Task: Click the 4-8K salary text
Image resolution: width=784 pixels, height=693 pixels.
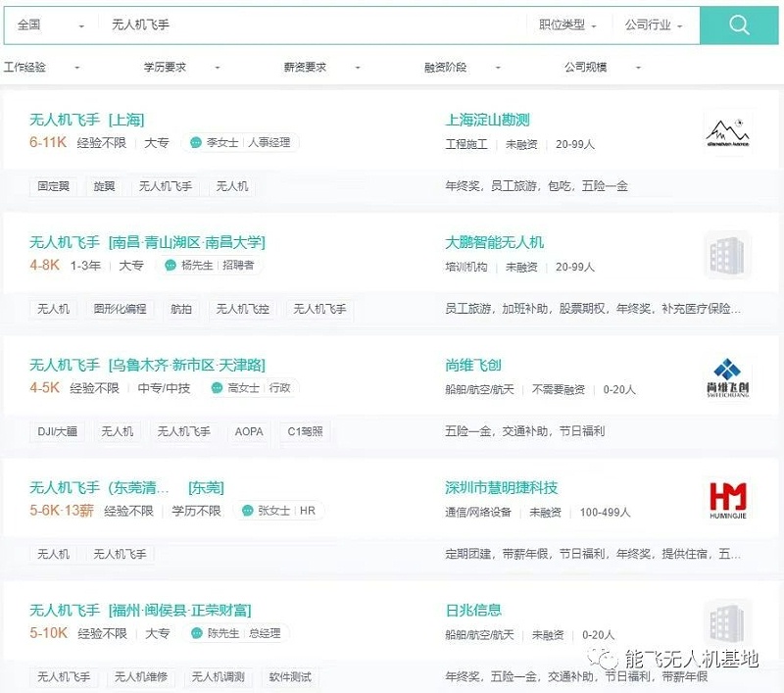Action: click(x=44, y=265)
